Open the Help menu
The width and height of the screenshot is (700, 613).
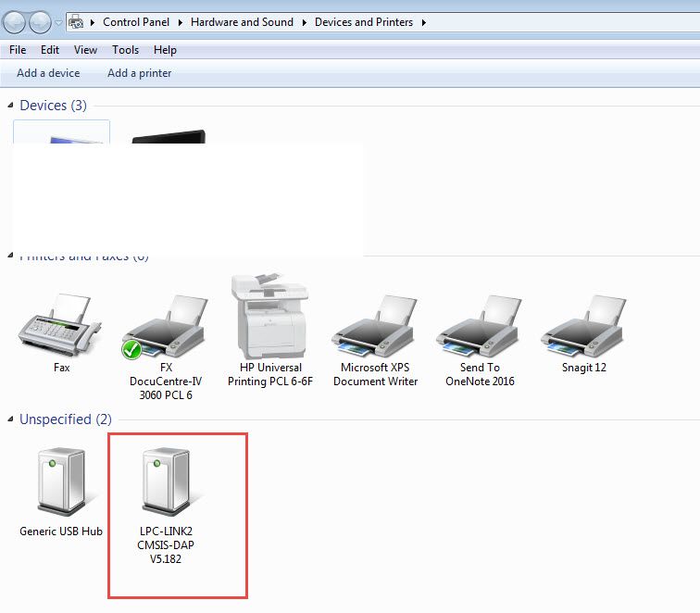tap(165, 50)
